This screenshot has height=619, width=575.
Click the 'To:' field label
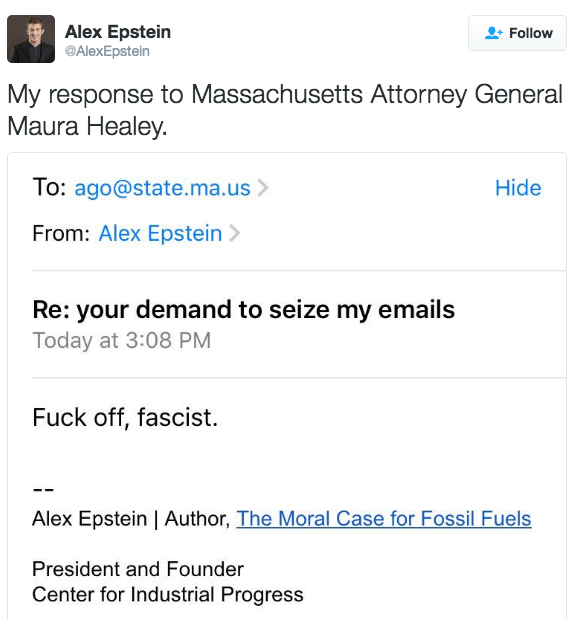click(49, 187)
